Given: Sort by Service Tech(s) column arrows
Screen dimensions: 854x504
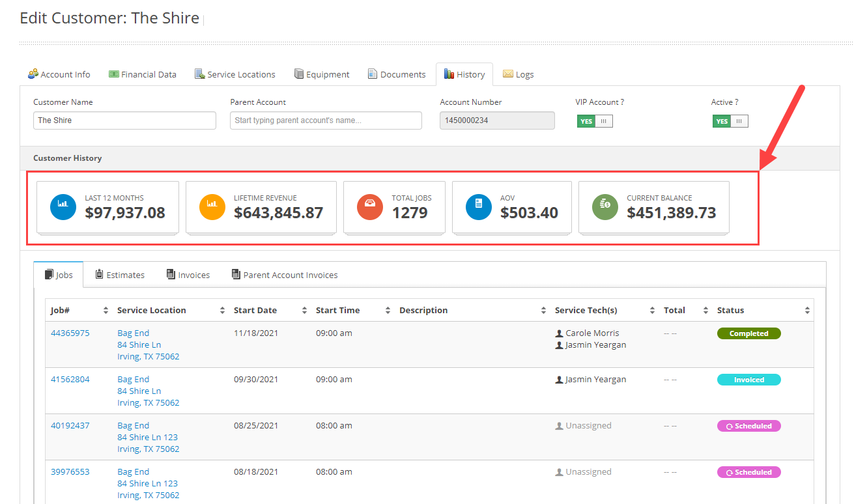Looking at the screenshot, I should tap(652, 311).
